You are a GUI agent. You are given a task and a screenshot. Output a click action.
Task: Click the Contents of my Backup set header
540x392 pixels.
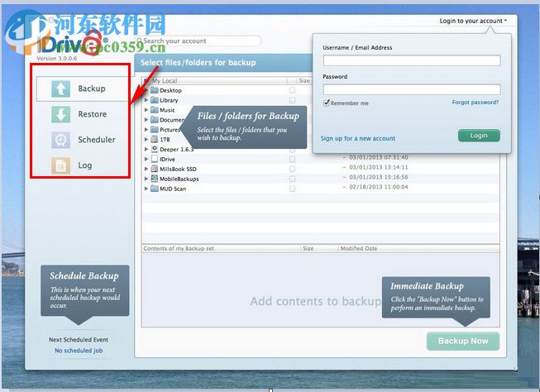tap(179, 248)
